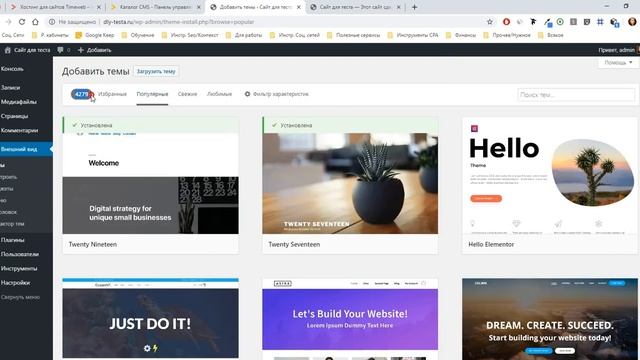The image size is (640, 360).
Task: Visit site via Сайт для теста admin bar home
Action: (27, 50)
